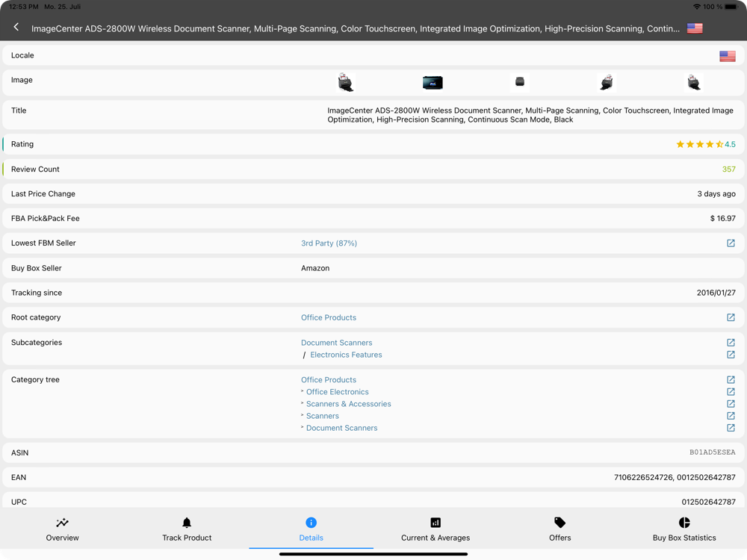Open external link beside Office Electronics

pos(731,392)
